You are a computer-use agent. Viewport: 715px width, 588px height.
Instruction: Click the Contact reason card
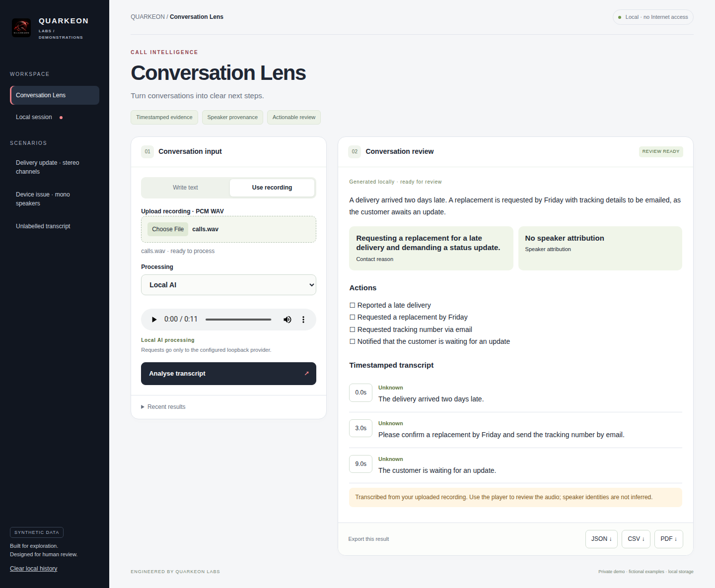pyautogui.click(x=431, y=248)
